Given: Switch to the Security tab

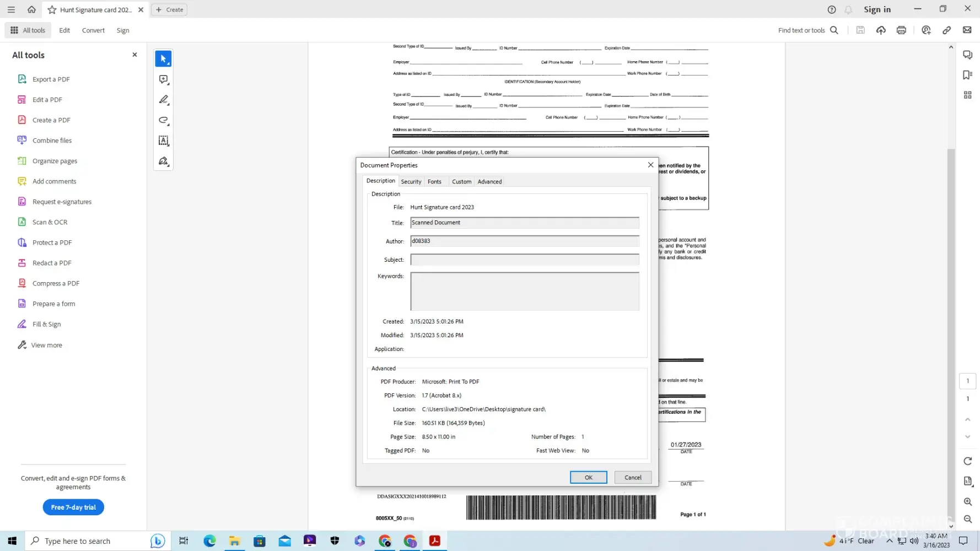Looking at the screenshot, I should [411, 181].
